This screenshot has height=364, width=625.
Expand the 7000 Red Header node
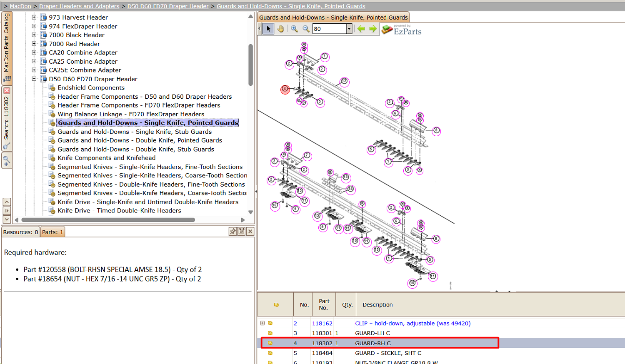(x=34, y=43)
